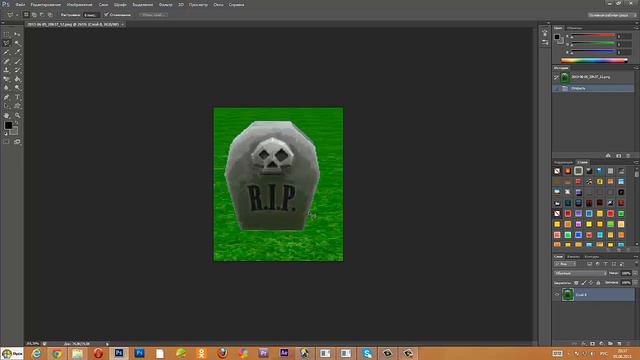The image size is (640, 360).
Task: Select the Hand tool
Action: click(7, 116)
